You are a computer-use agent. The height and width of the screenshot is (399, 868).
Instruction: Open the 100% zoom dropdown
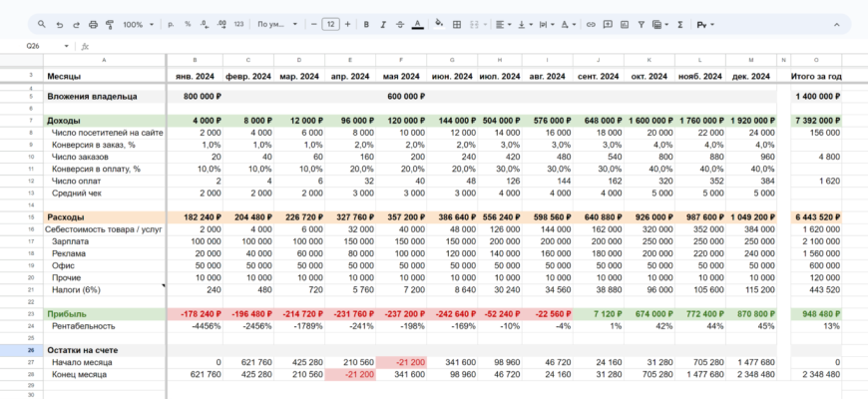(137, 24)
